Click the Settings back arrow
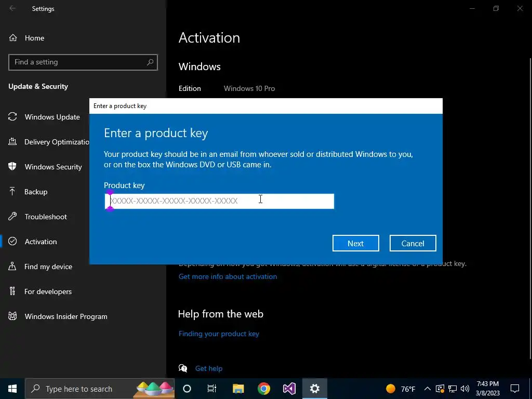Screen dimensions: 532x399 point(12,8)
